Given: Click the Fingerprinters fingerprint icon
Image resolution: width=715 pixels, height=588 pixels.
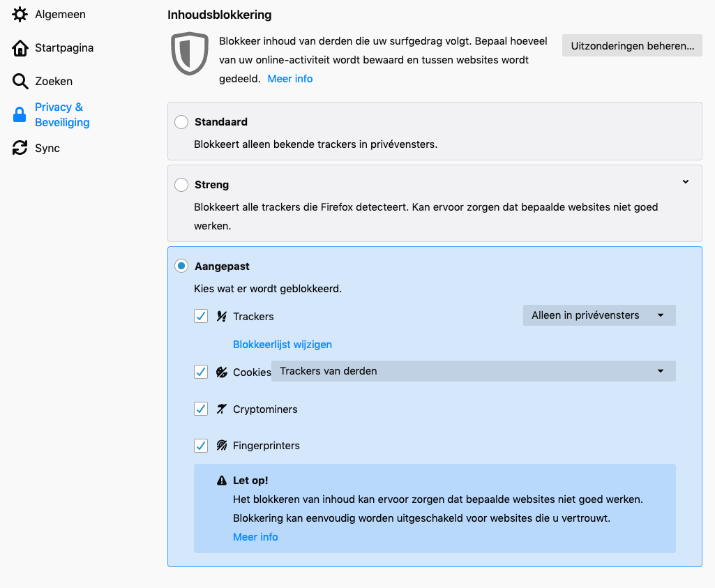Looking at the screenshot, I should pyautogui.click(x=222, y=445).
